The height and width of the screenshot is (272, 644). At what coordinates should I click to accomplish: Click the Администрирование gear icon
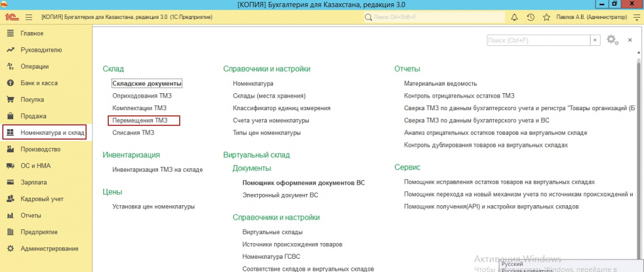(11, 249)
